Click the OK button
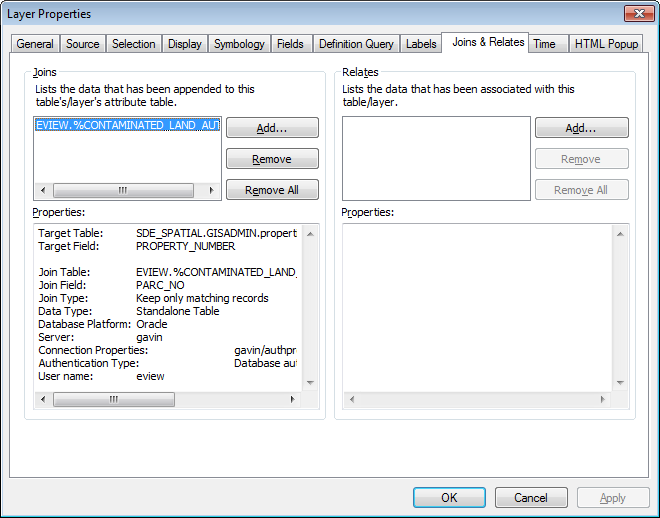 click(x=449, y=498)
